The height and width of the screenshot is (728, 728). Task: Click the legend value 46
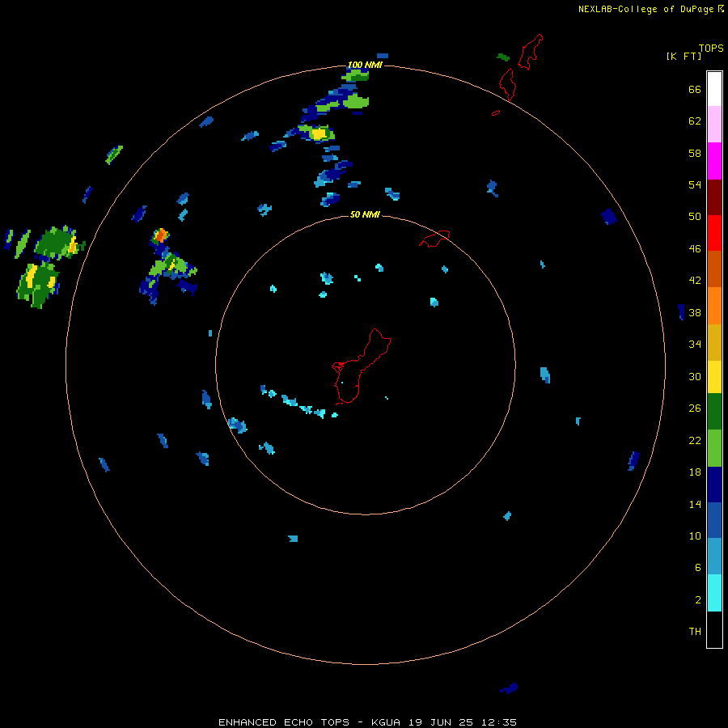[x=695, y=248]
